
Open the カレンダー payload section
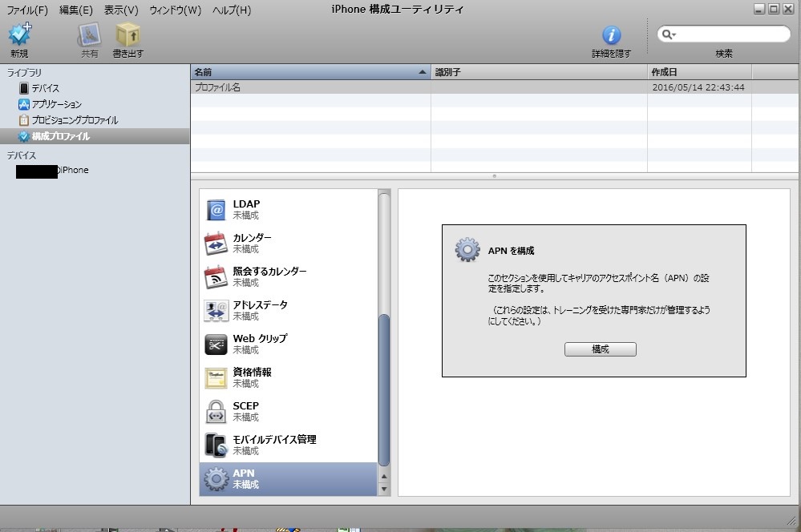pyautogui.click(x=288, y=243)
